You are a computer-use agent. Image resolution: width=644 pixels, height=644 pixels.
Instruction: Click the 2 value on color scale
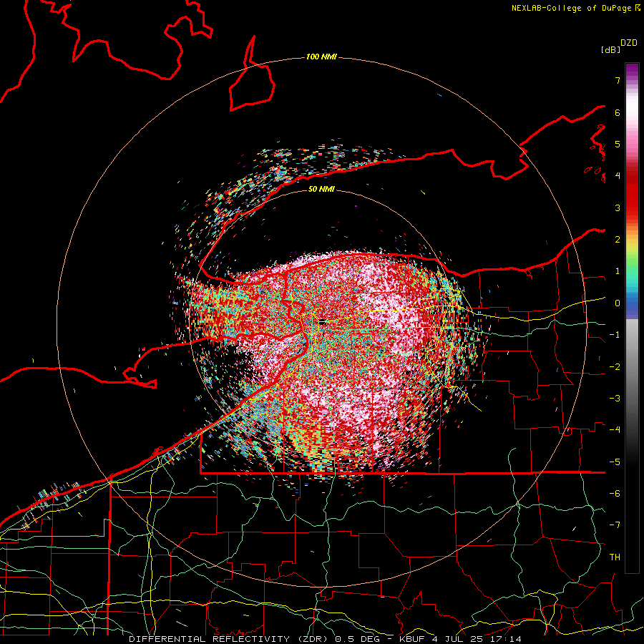click(618, 240)
